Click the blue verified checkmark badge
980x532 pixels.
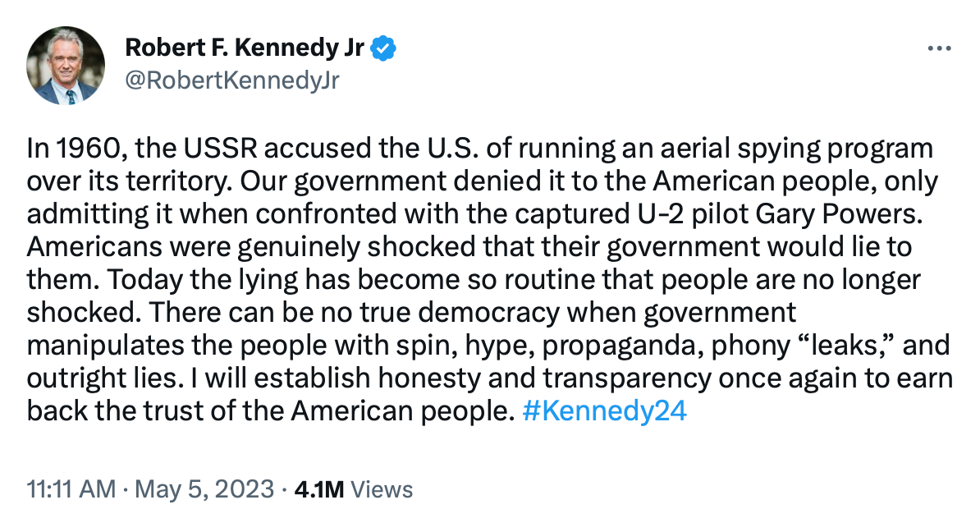383,49
